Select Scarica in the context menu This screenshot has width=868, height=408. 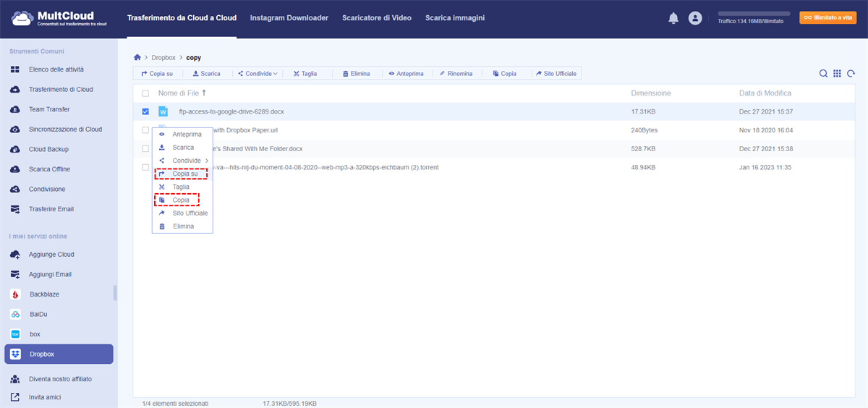click(182, 148)
